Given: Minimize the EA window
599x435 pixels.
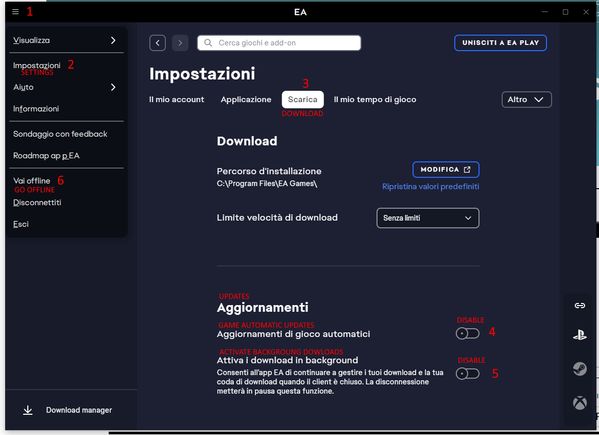Looking at the screenshot, I should pos(545,12).
